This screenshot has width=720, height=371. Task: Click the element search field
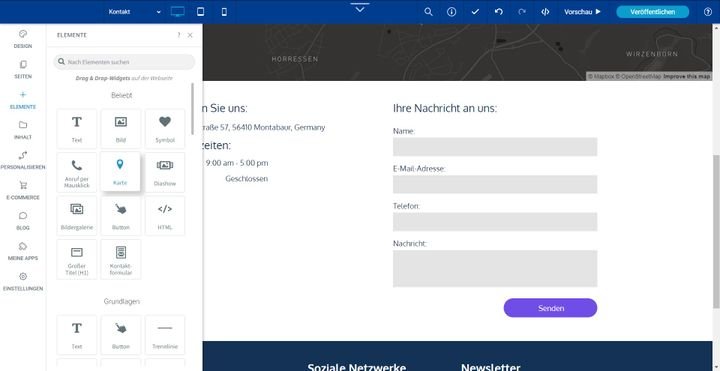click(124, 62)
